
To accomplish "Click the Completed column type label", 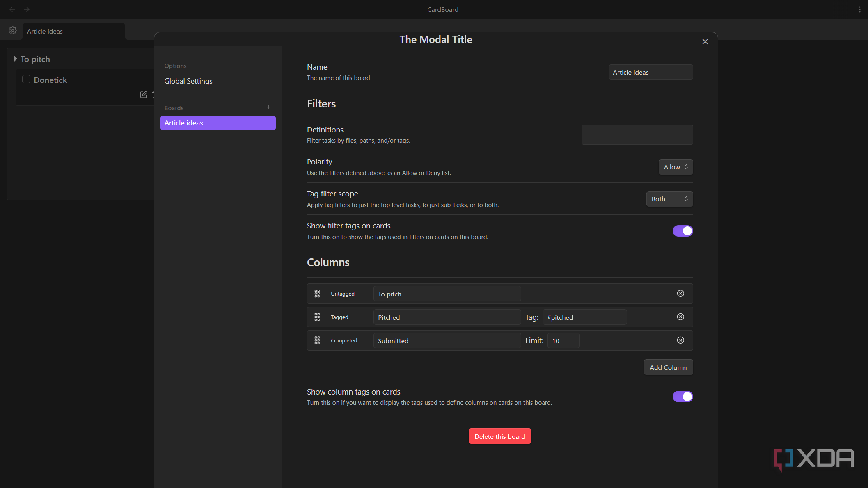I will 344,341.
